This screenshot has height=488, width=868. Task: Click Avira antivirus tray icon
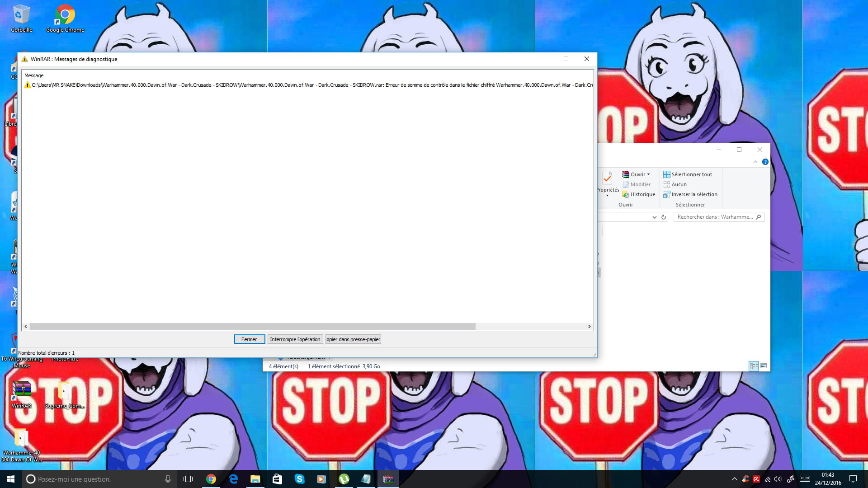click(x=756, y=479)
